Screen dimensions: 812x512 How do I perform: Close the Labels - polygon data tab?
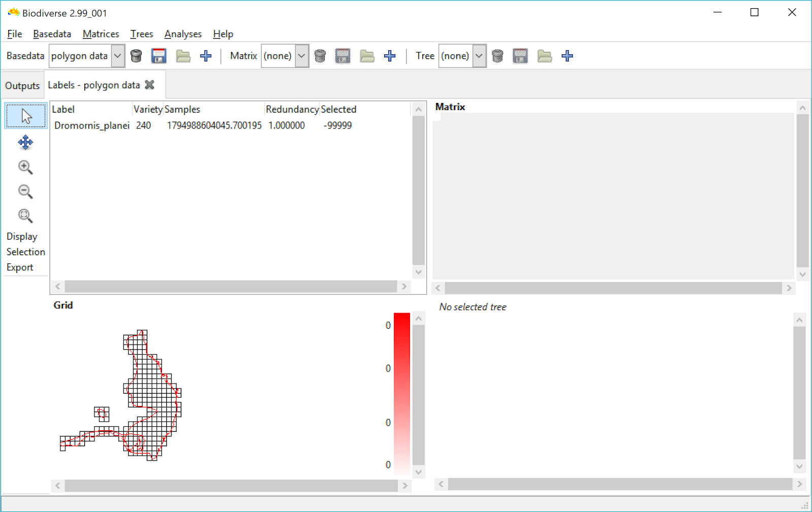[x=149, y=85]
